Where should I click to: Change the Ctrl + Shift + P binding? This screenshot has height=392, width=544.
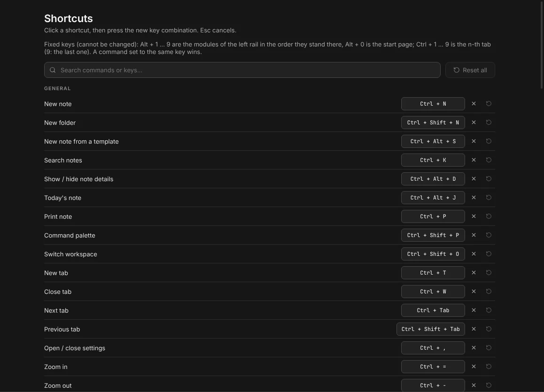(433, 235)
